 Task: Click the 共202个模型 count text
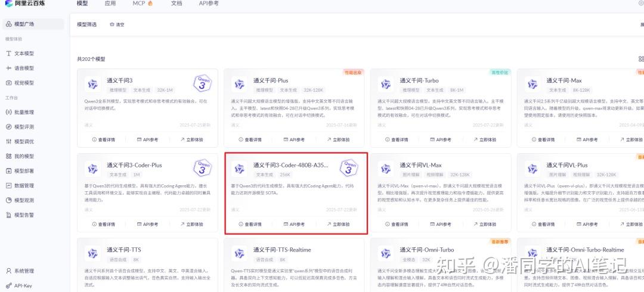click(x=91, y=59)
